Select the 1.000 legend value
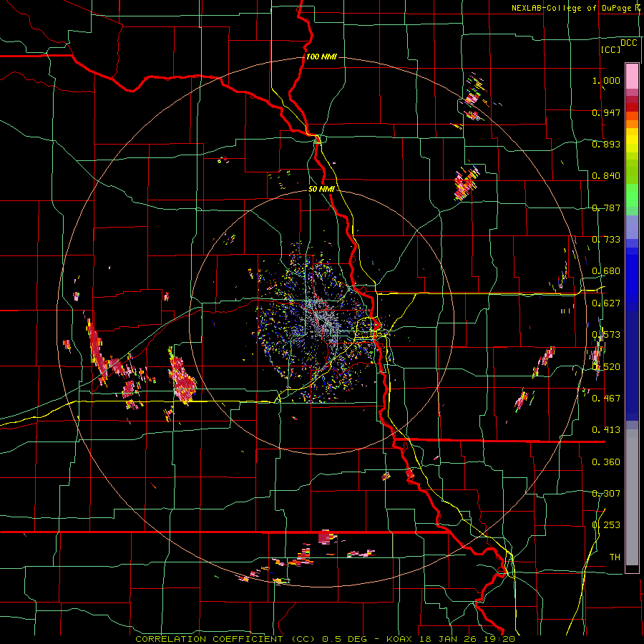The width and height of the screenshot is (644, 644). click(606, 80)
